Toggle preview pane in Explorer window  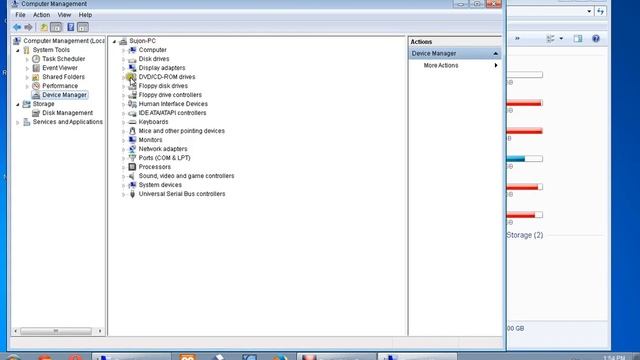coord(578,39)
